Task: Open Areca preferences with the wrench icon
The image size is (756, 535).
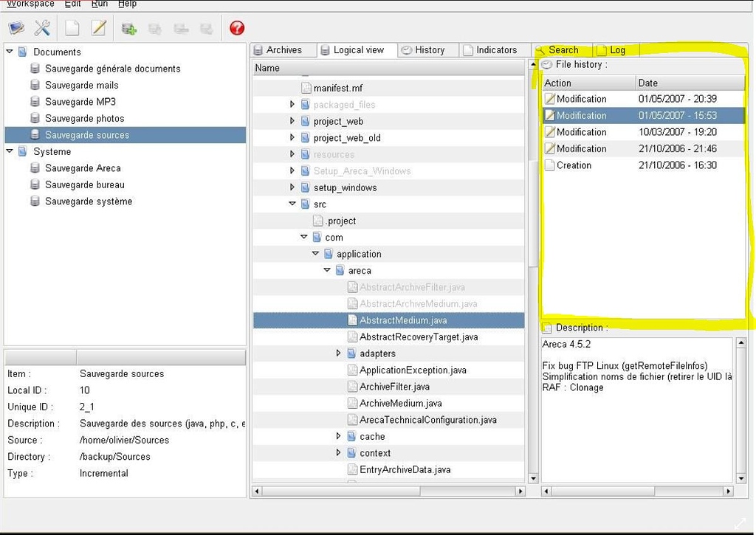Action: point(42,27)
